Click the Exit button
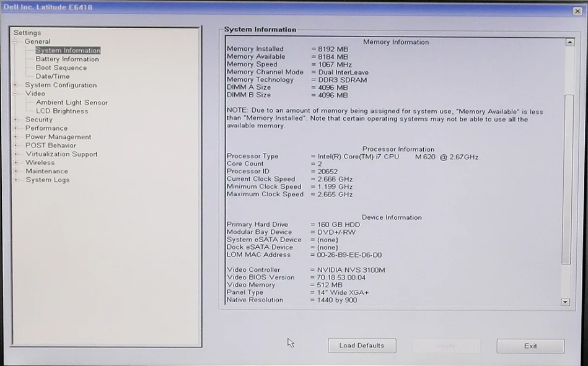The height and width of the screenshot is (366, 588). [530, 346]
